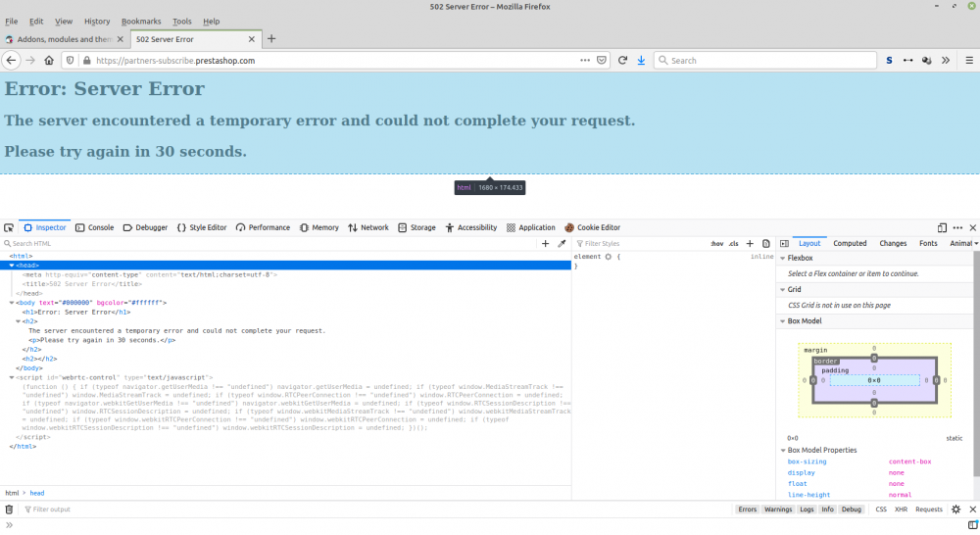
Task: Toggle the Errors console filter
Action: tap(747, 510)
